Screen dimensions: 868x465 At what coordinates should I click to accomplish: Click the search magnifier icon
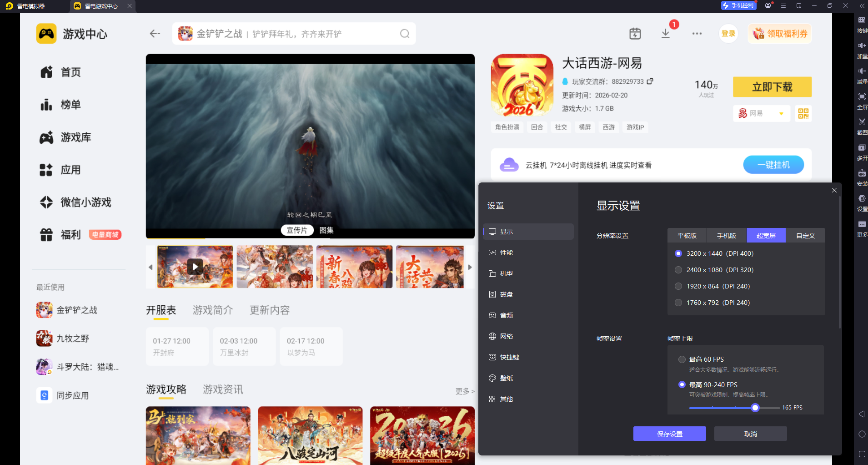click(405, 34)
